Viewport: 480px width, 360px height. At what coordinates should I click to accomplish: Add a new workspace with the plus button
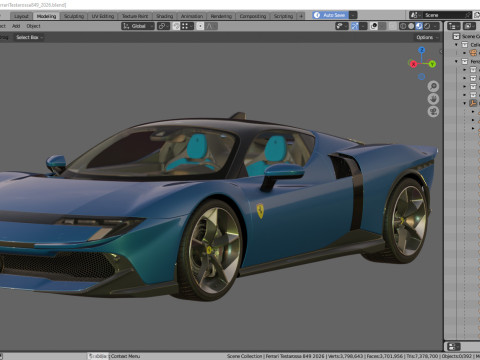pyautogui.click(x=301, y=16)
